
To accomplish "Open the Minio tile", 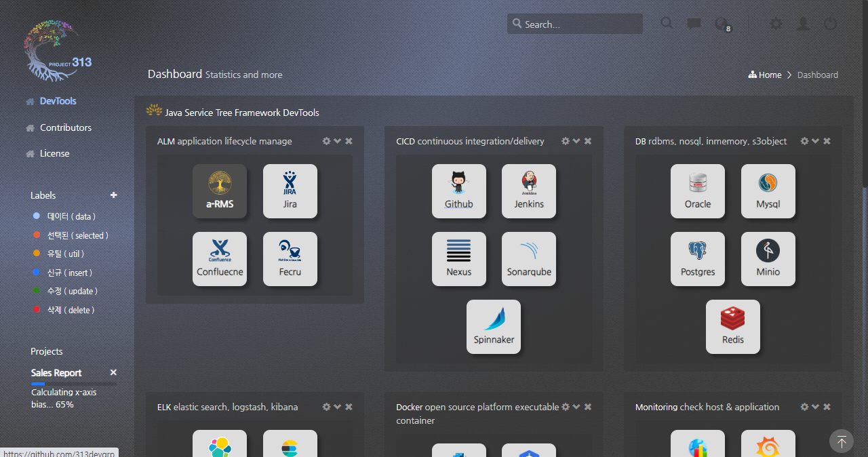I will tap(768, 259).
